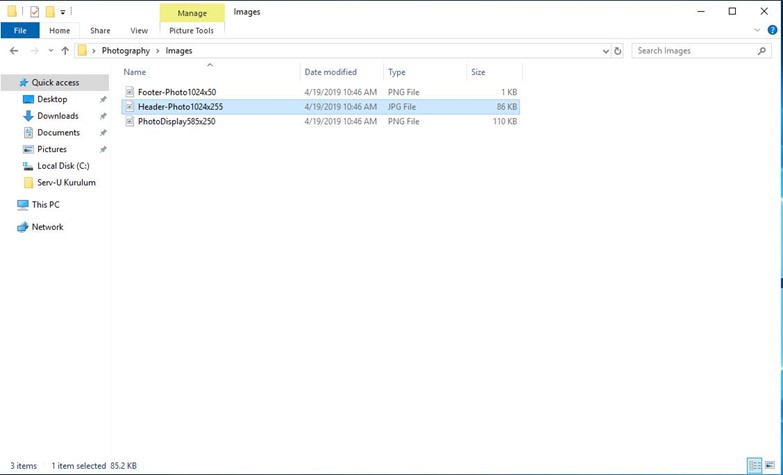The width and height of the screenshot is (783, 475).
Task: Open the View ribbon tab
Action: click(x=139, y=30)
